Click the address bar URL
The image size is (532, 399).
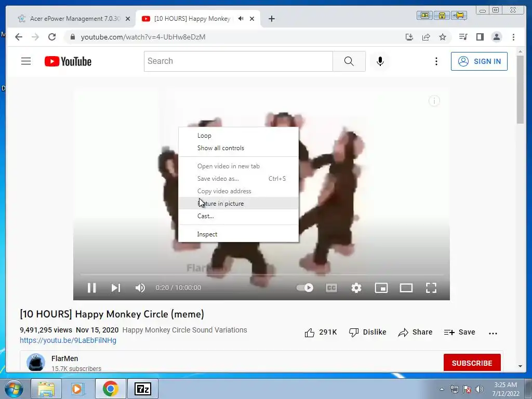click(x=143, y=37)
